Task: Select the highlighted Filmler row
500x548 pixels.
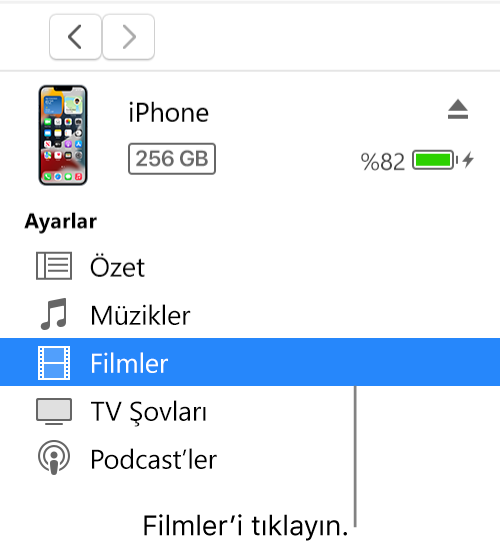Action: tap(250, 362)
